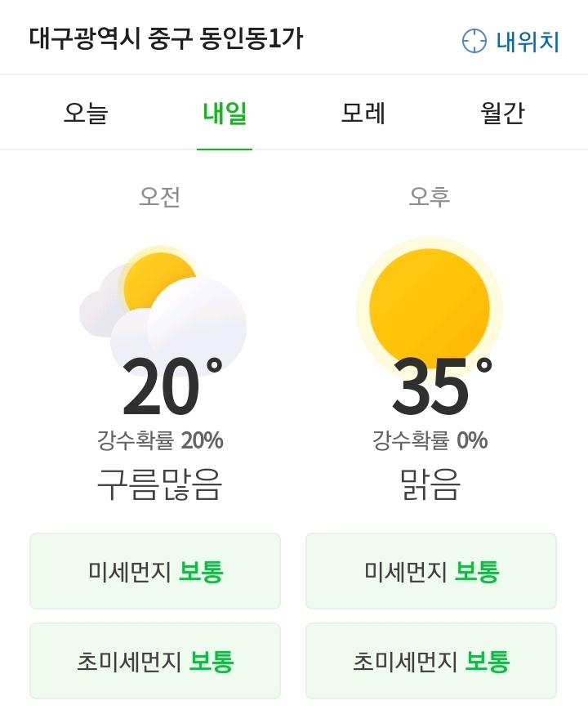Viewport: 588px width, 723px height.
Task: Switch to the 모레 tab
Action: pyautogui.click(x=363, y=114)
